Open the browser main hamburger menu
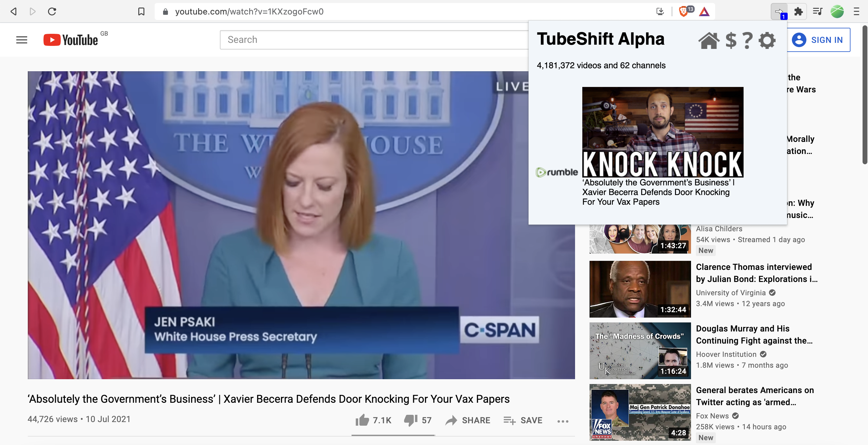Image resolution: width=868 pixels, height=445 pixels. (x=857, y=12)
